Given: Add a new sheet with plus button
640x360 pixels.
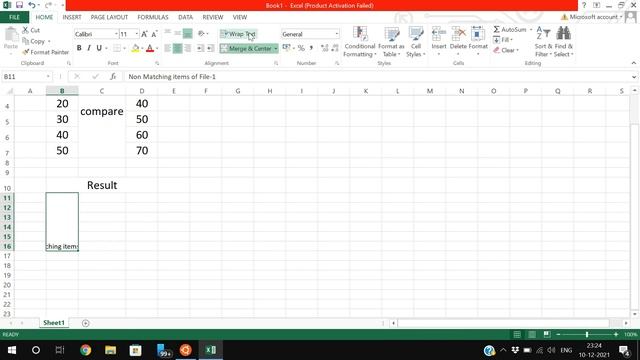Looking at the screenshot, I should click(85, 323).
